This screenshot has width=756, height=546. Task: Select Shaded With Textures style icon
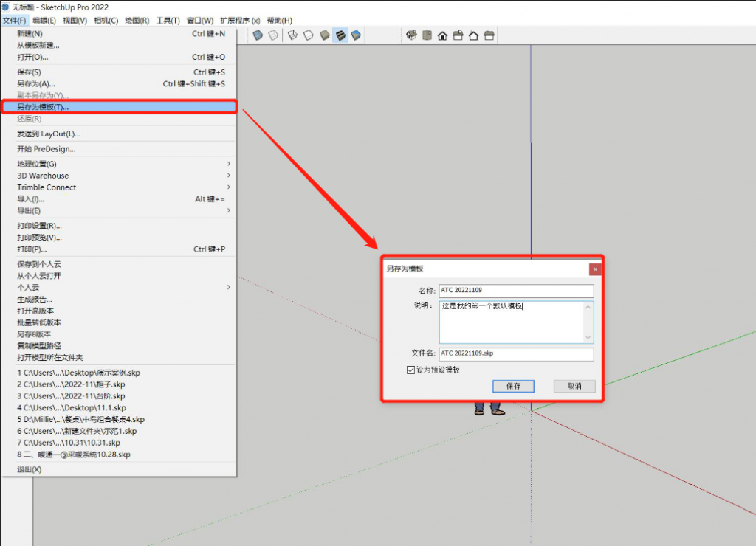(x=340, y=35)
